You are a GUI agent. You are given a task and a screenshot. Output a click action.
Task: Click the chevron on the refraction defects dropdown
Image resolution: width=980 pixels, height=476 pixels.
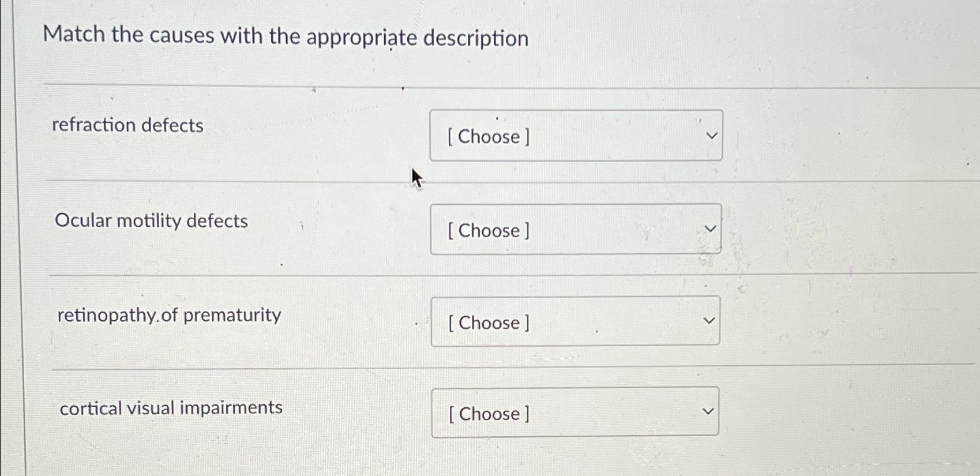(x=712, y=134)
